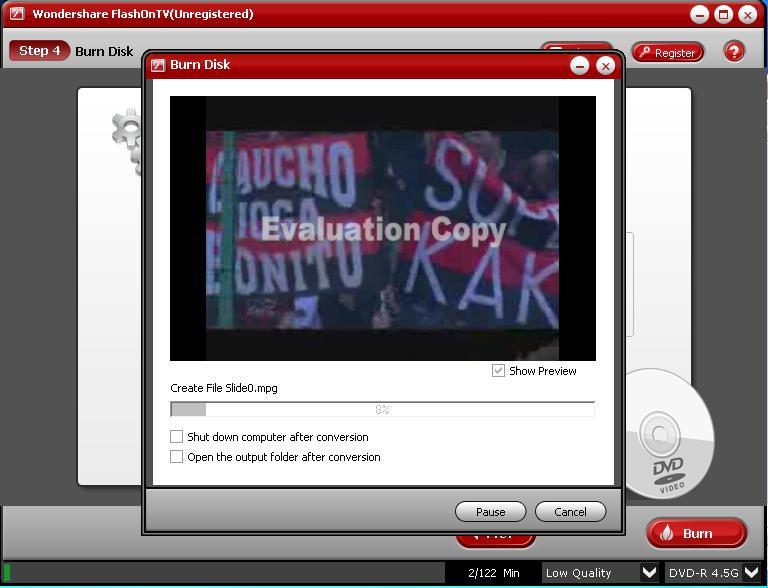This screenshot has width=768, height=588.
Task: Pause the conversion
Action: 490,512
